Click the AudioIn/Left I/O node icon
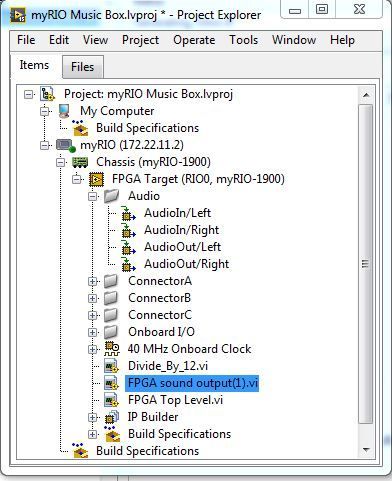 point(128,213)
